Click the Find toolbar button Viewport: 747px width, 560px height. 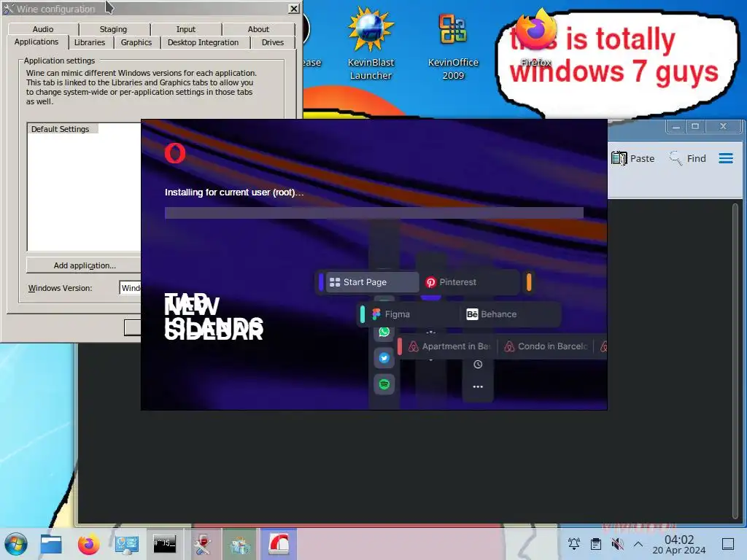687,158
